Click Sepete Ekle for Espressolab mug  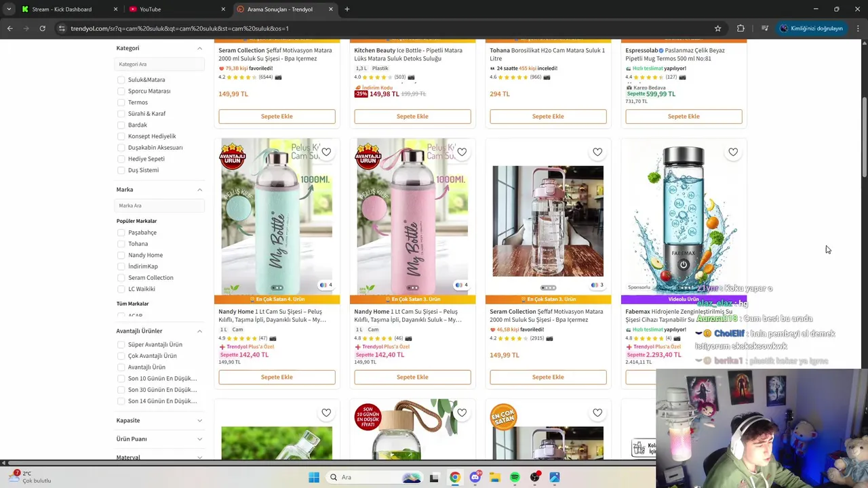684,116
